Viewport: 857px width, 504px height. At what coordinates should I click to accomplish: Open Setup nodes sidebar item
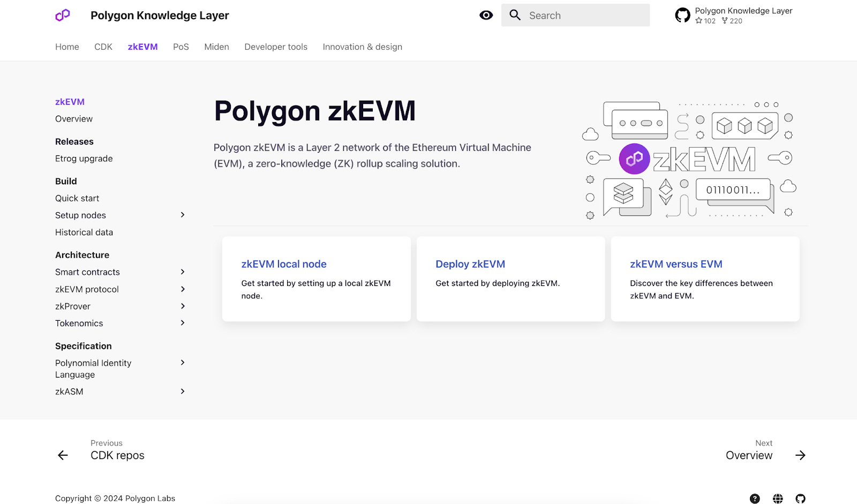pos(80,215)
